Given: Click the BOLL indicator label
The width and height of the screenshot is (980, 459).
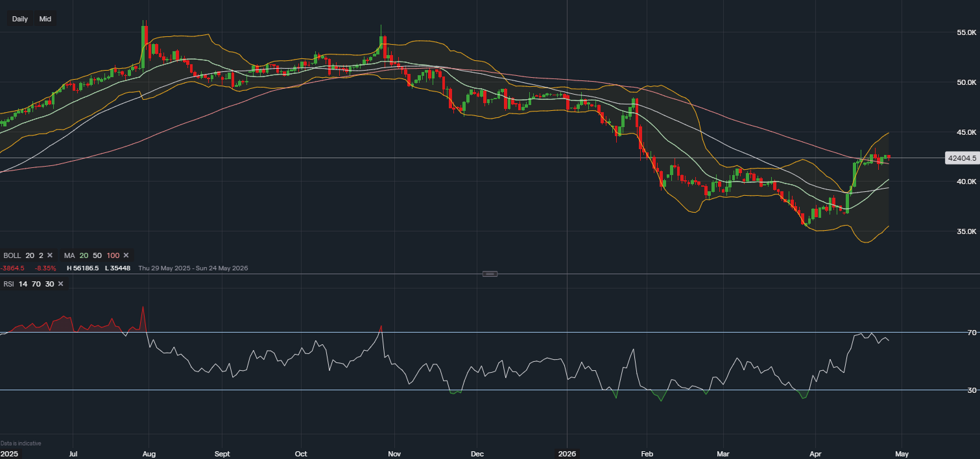Looking at the screenshot, I should (12, 255).
